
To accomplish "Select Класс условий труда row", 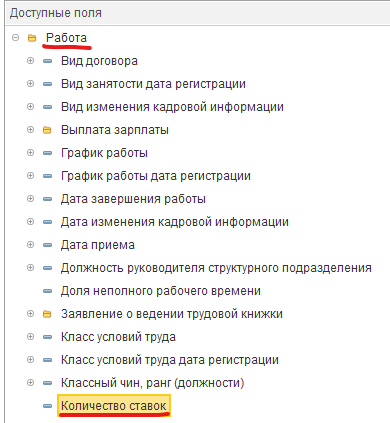I will point(118,337).
